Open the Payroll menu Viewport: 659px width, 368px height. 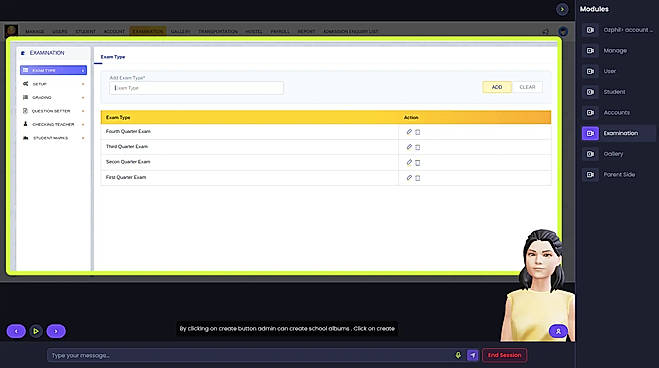[280, 32]
